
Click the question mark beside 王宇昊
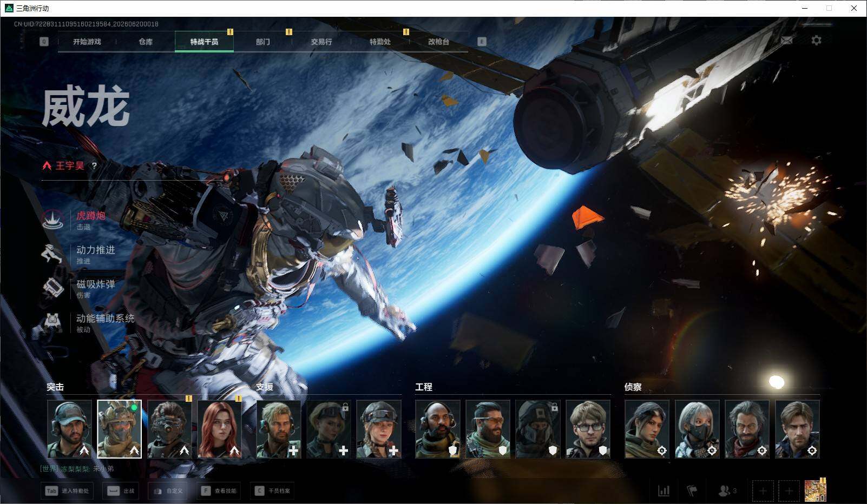[94, 166]
